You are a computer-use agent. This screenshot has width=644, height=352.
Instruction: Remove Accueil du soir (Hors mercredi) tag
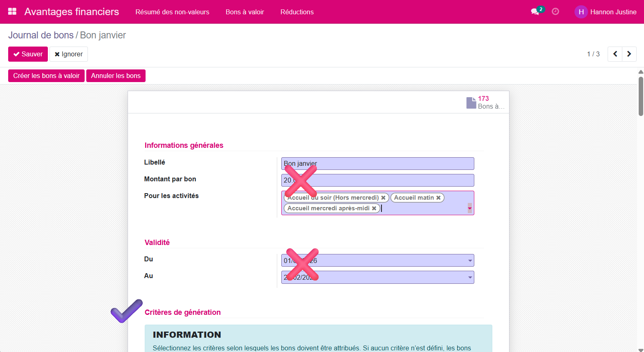coord(383,198)
